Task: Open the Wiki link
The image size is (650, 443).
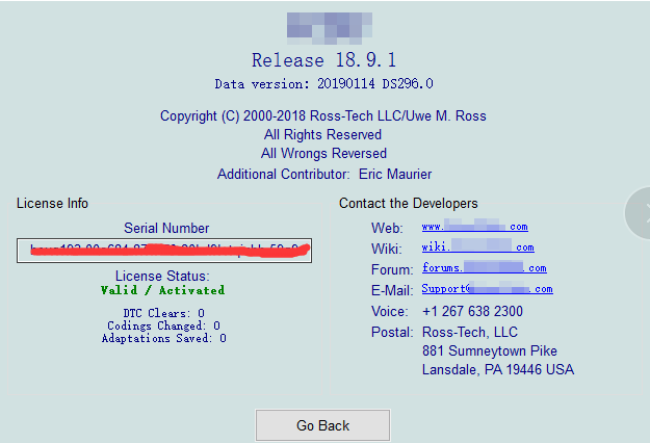Action: pyautogui.click(x=477, y=247)
